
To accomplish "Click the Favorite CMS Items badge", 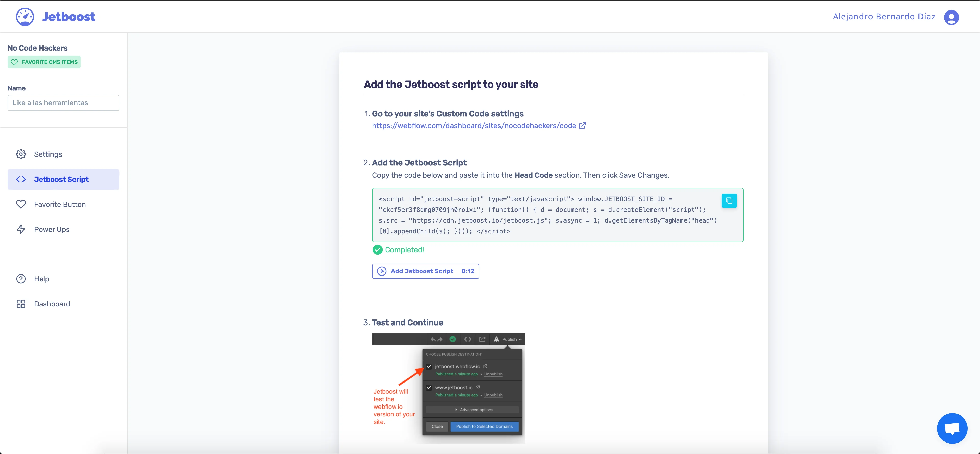I will coord(44,62).
